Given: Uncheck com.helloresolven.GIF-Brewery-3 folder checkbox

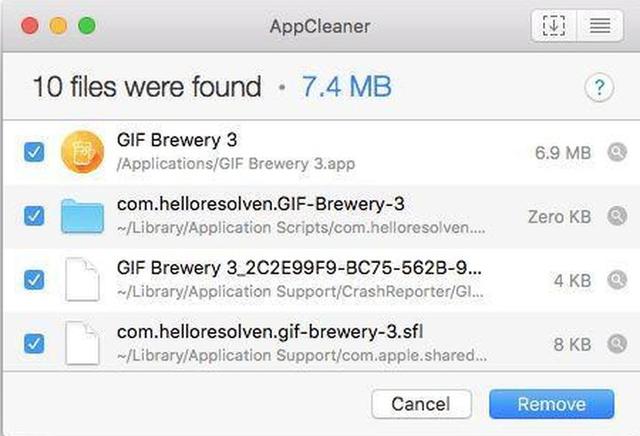Looking at the screenshot, I should point(34,216).
